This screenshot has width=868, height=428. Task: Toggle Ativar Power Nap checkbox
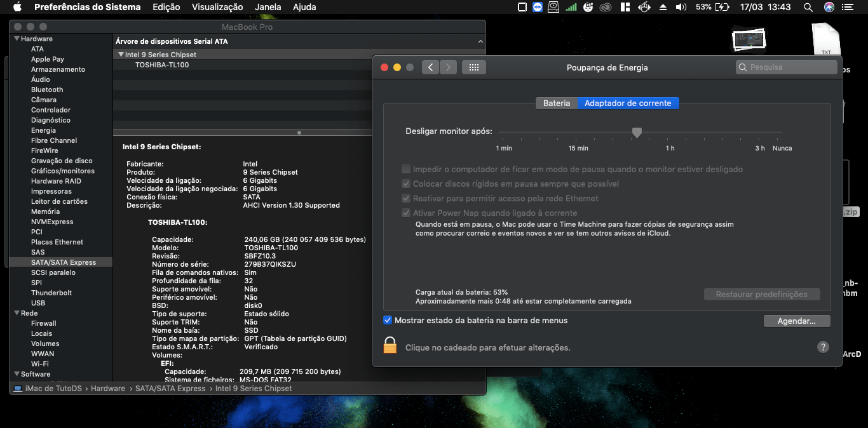pyautogui.click(x=407, y=213)
